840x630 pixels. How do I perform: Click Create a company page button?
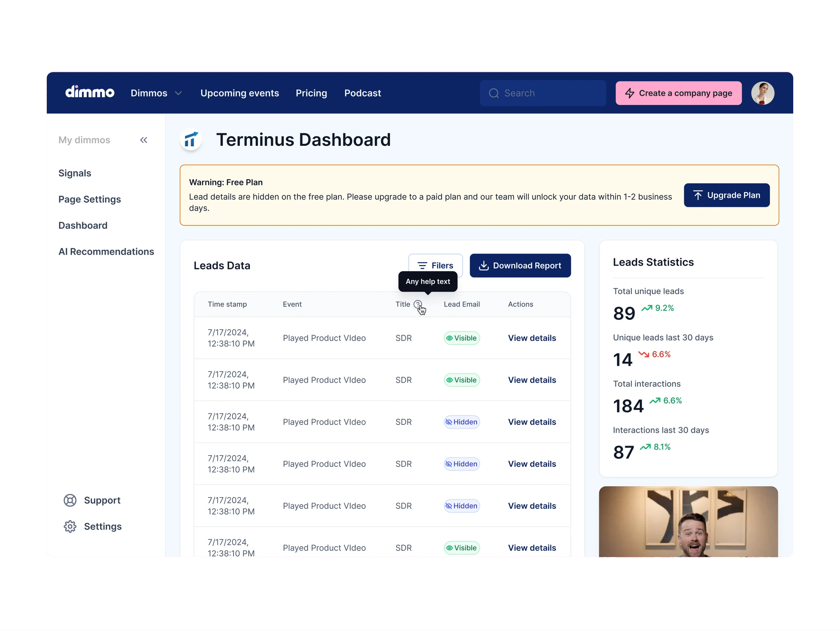coord(679,93)
